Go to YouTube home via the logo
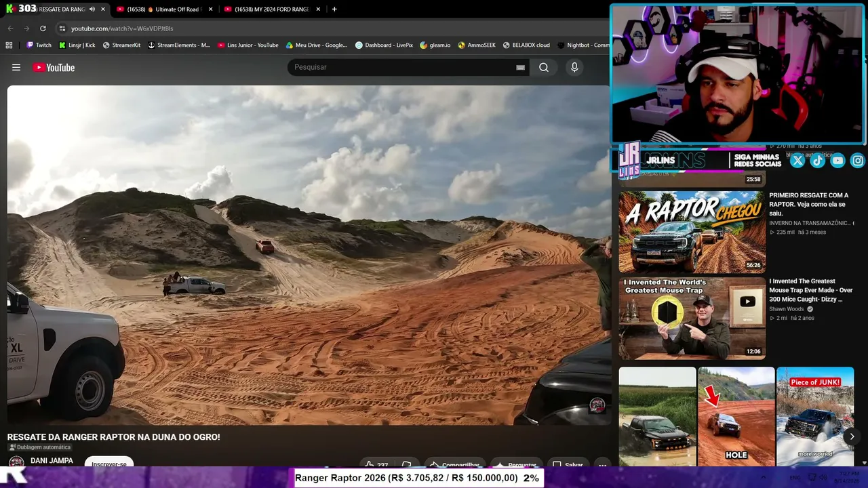This screenshot has width=868, height=488. [x=54, y=67]
